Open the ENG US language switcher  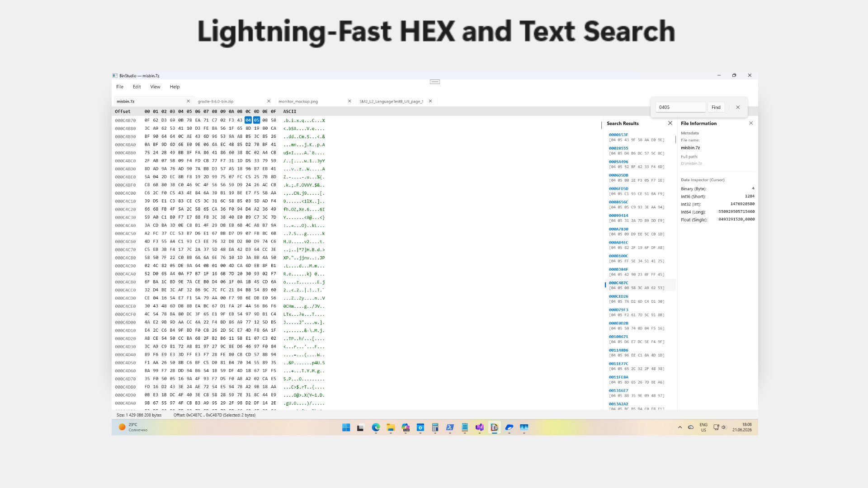[x=703, y=427]
